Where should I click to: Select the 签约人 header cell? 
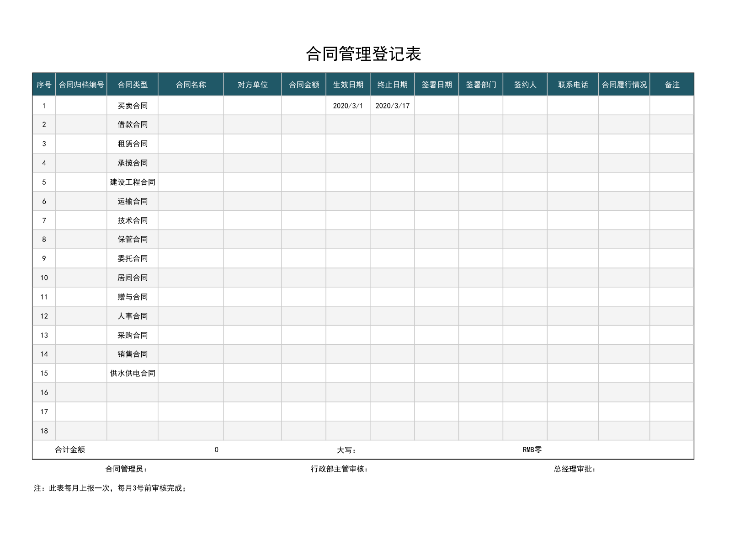pos(525,85)
